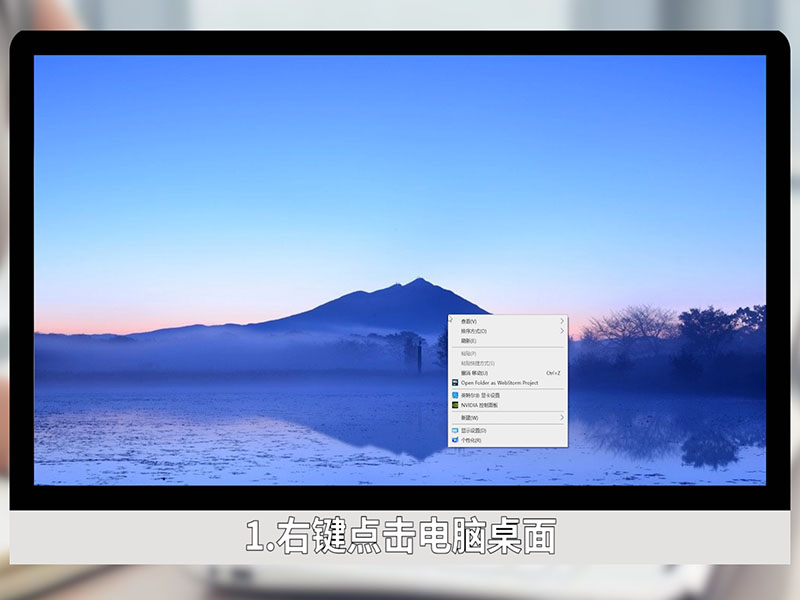Screen dimensions: 800x600
Task: Select the greyed 粘贴(P) menu entry
Action: [508, 354]
